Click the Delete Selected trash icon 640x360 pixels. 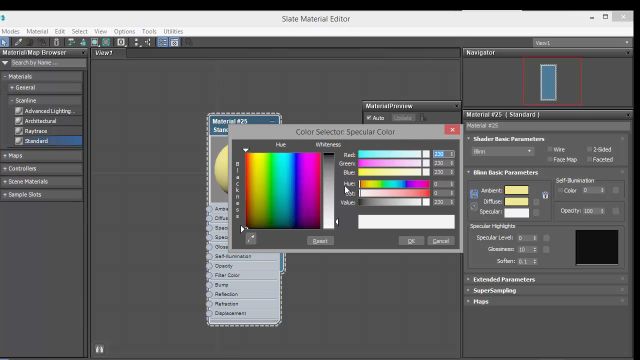(x=56, y=42)
